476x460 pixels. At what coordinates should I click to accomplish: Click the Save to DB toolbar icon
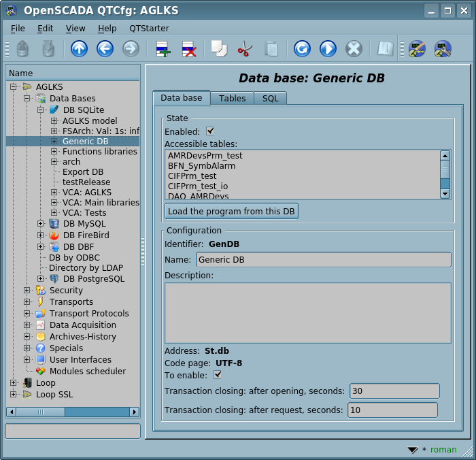tap(48, 48)
